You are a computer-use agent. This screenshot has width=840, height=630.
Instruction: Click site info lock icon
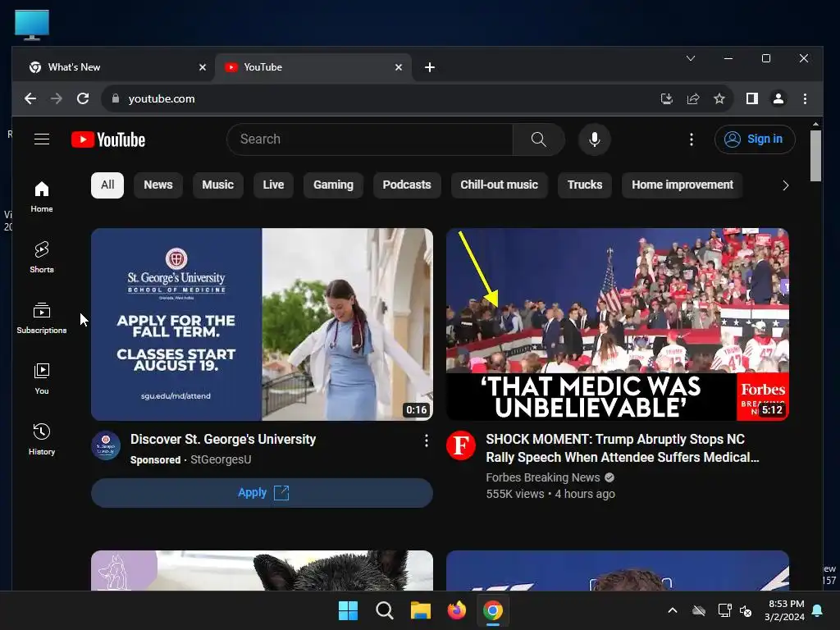pos(115,98)
